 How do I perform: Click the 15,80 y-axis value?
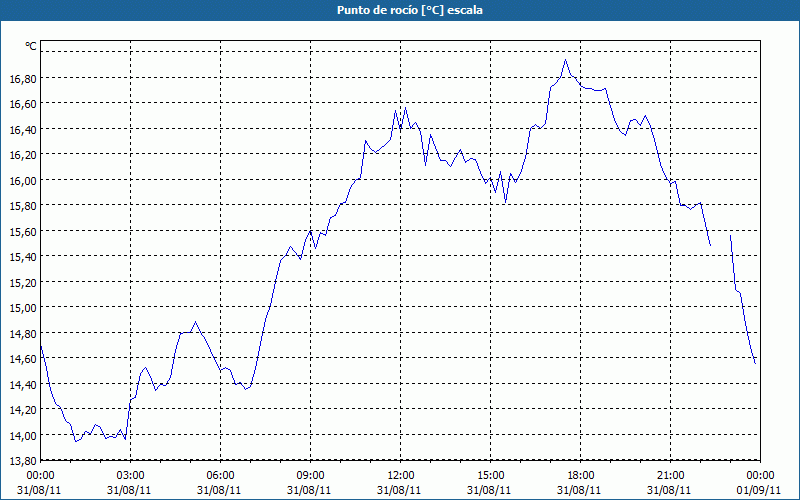23,206
